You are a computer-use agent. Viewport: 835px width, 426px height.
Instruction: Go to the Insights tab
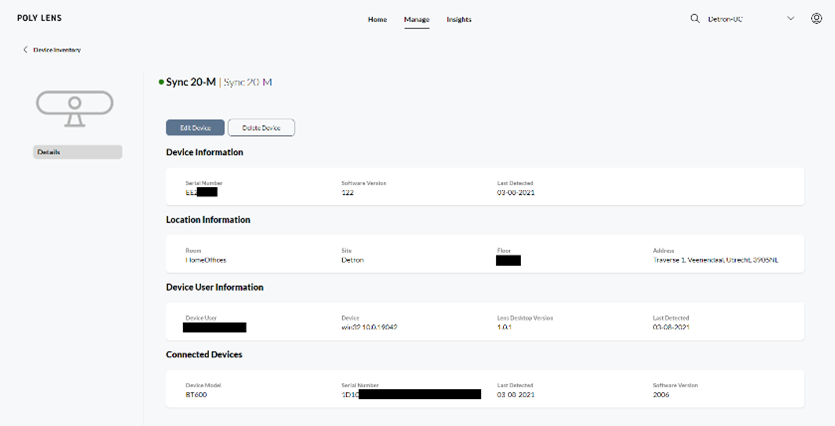tap(459, 19)
